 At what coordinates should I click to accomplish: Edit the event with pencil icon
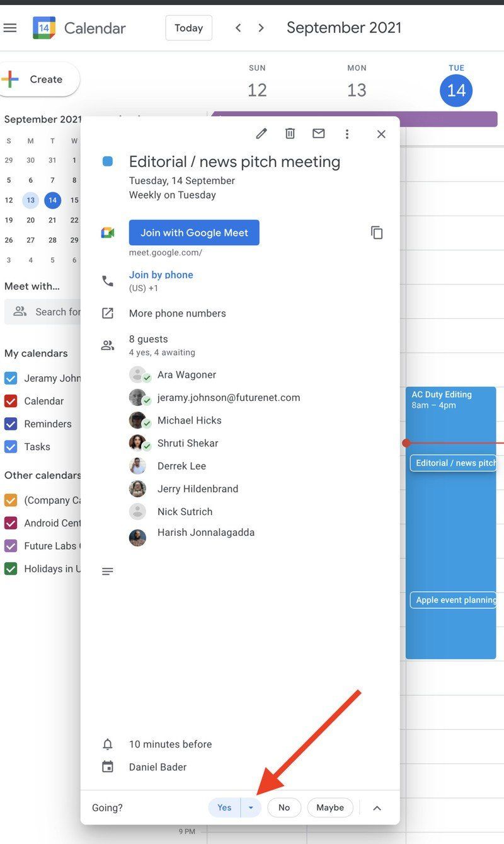261,134
